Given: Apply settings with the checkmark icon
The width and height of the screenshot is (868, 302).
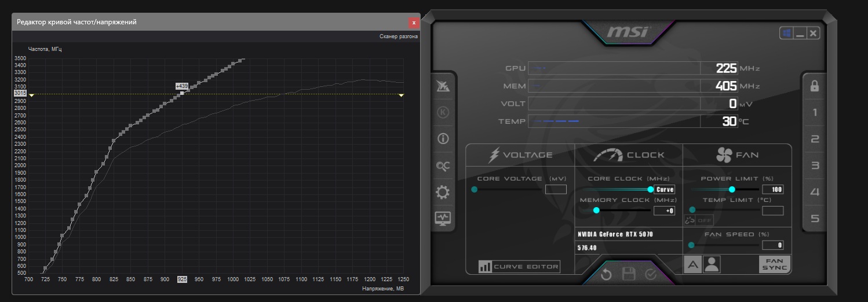Looking at the screenshot, I should click(x=651, y=274).
